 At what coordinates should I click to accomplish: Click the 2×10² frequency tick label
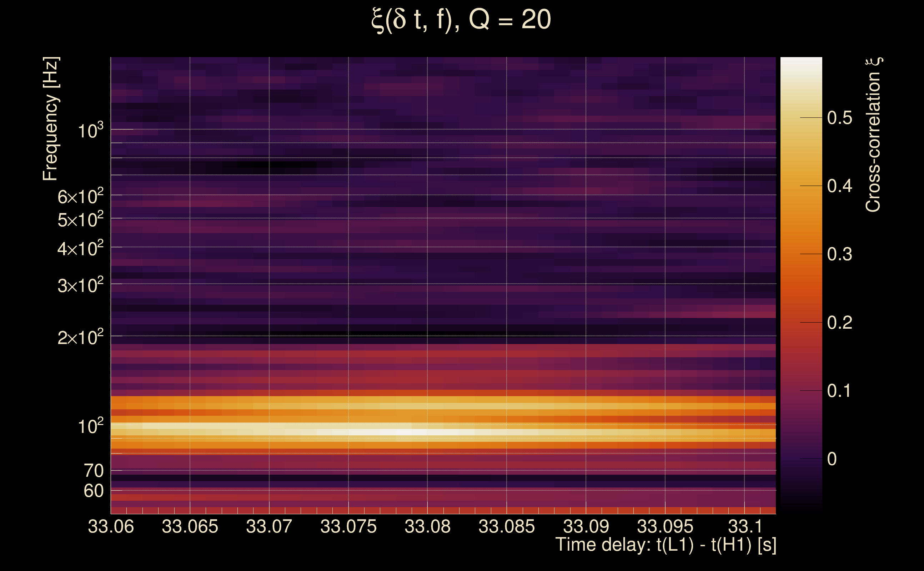click(x=80, y=337)
